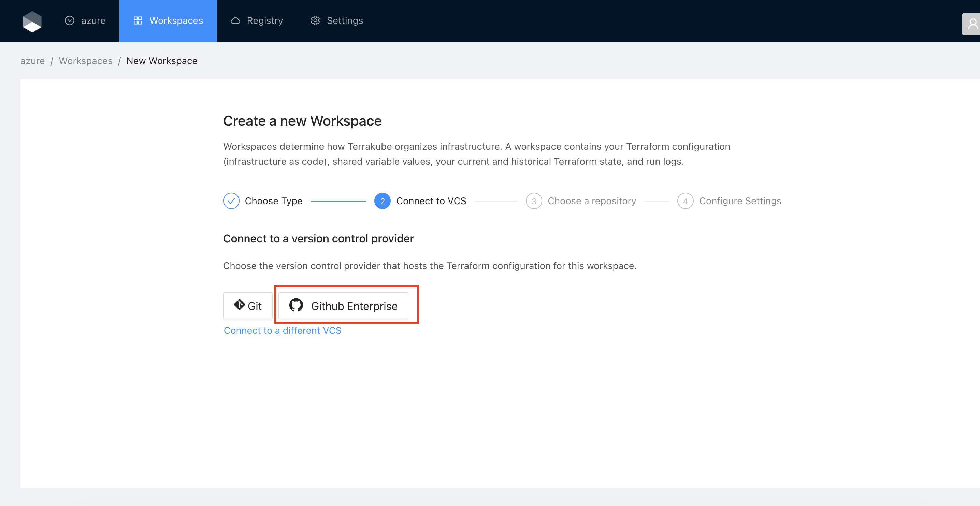Click Connect to a different VCS link
980x506 pixels.
(x=282, y=330)
